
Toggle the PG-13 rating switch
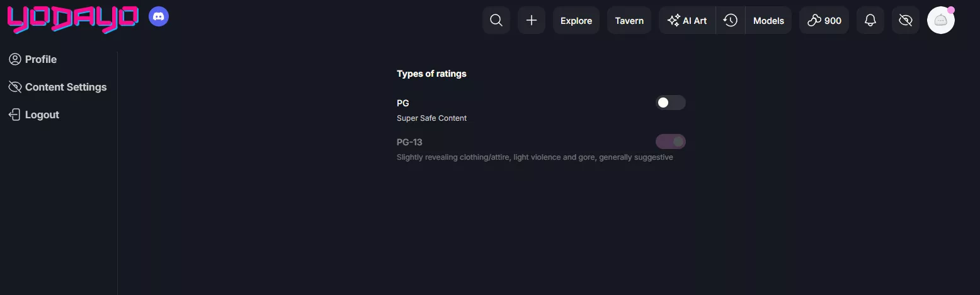pos(670,142)
